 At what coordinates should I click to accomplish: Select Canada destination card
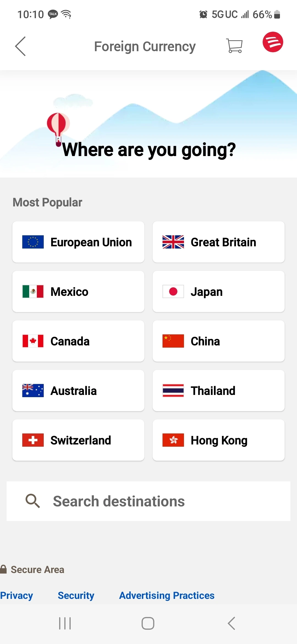click(x=78, y=341)
